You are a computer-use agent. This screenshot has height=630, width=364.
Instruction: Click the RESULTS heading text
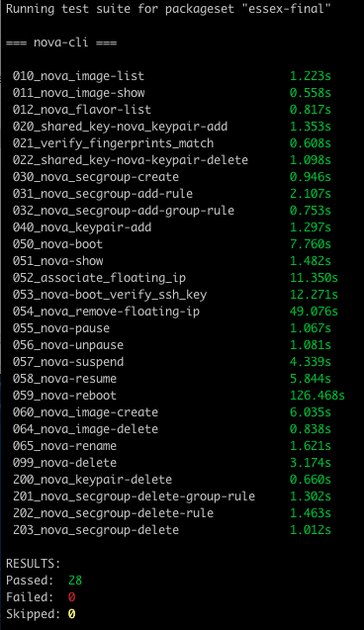(33, 564)
